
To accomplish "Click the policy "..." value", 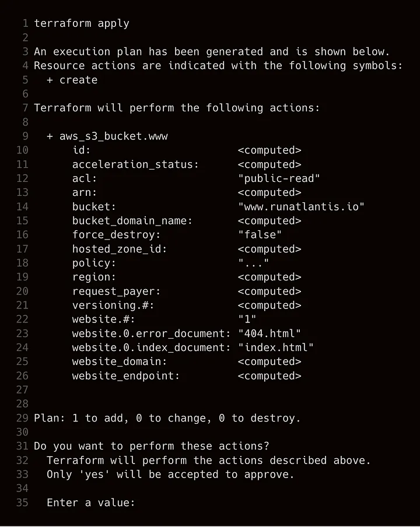I will click(253, 262).
